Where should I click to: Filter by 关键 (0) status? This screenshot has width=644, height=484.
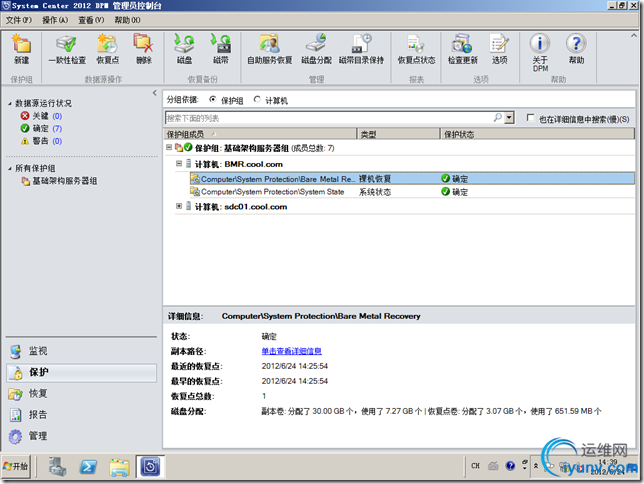pyautogui.click(x=41, y=116)
